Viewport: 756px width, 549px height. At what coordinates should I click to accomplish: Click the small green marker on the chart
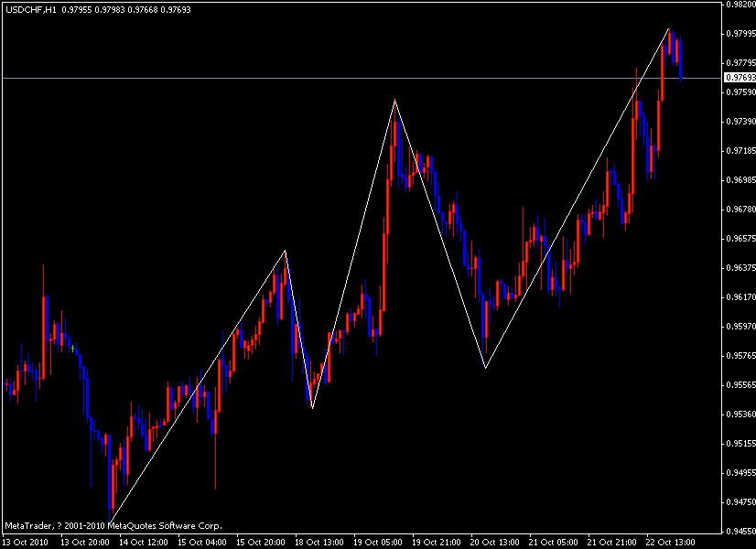(x=73, y=348)
